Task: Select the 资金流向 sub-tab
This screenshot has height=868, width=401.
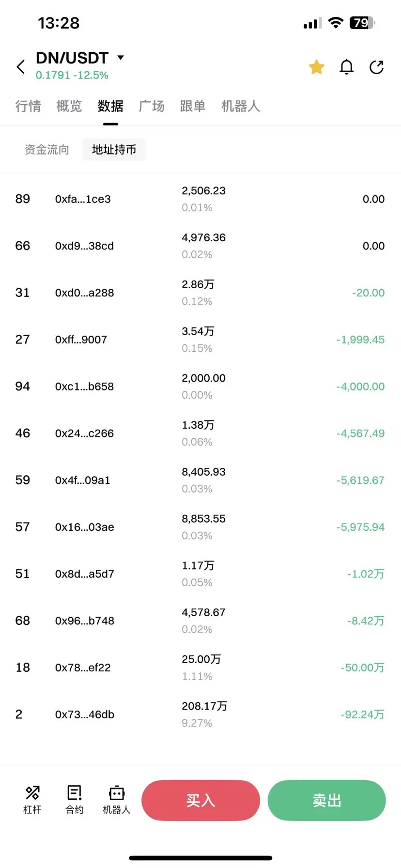Action: 47,150
